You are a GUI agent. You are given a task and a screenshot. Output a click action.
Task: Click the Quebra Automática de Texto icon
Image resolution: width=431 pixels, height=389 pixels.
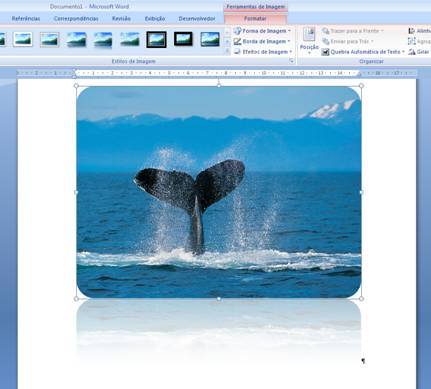pyautogui.click(x=325, y=52)
